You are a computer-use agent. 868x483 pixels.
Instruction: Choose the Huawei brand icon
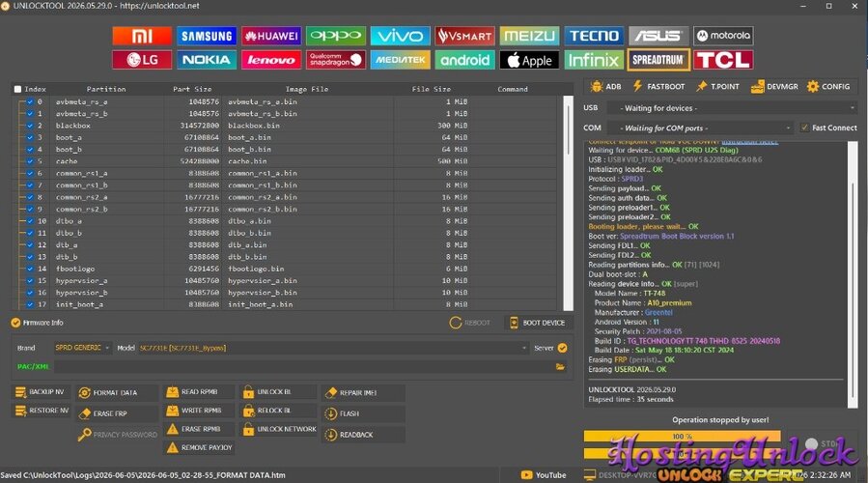pyautogui.click(x=271, y=36)
